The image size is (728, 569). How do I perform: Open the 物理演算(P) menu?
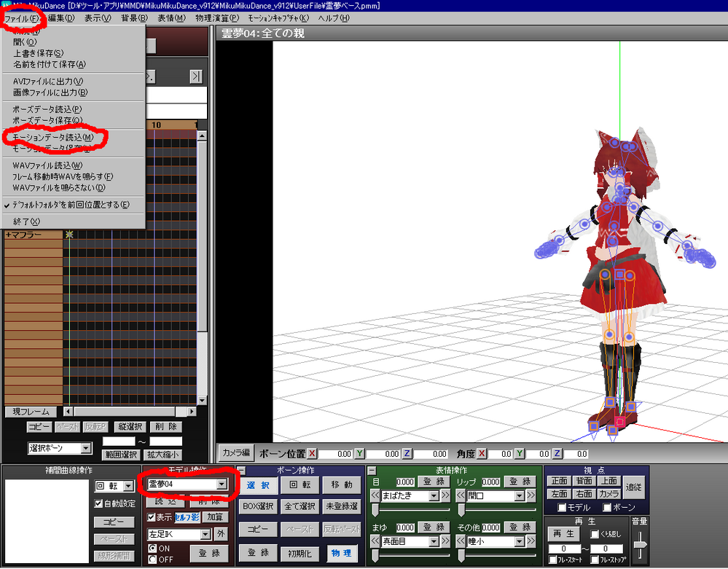pyautogui.click(x=217, y=18)
